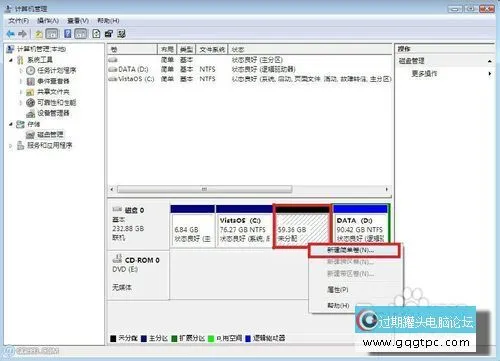This screenshot has width=500, height=361.
Task: Click the Back arrow in the toolbar
Action: click(x=10, y=34)
